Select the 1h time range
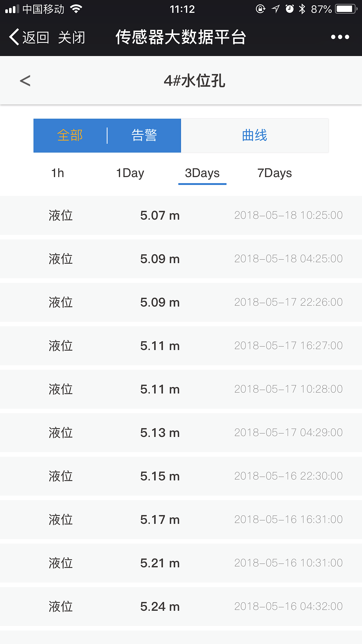 click(x=58, y=173)
